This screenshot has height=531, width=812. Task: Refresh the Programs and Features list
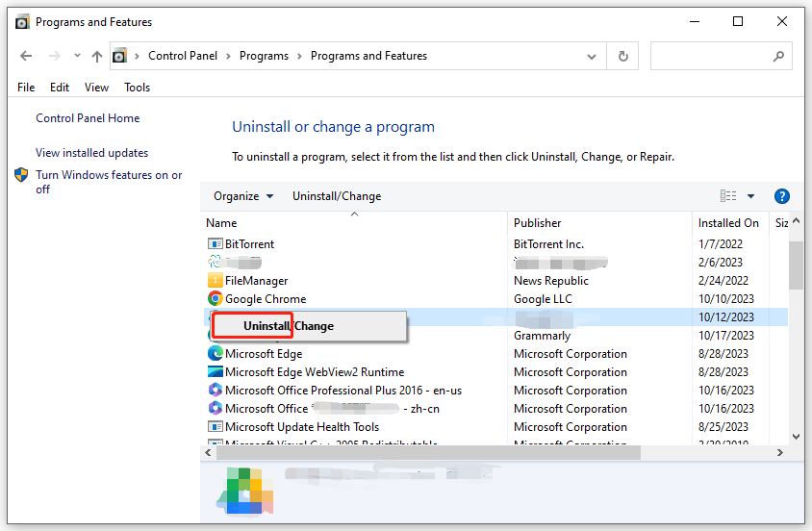(x=623, y=57)
